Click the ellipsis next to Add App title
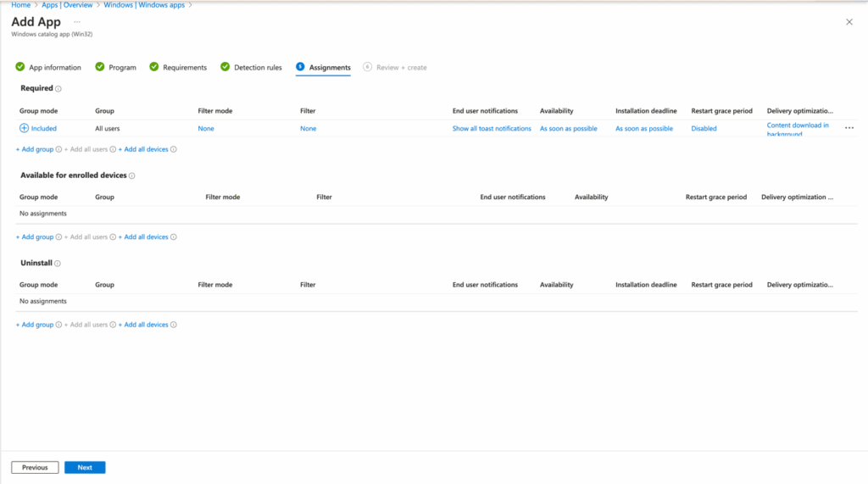This screenshot has height=484, width=868. point(77,21)
